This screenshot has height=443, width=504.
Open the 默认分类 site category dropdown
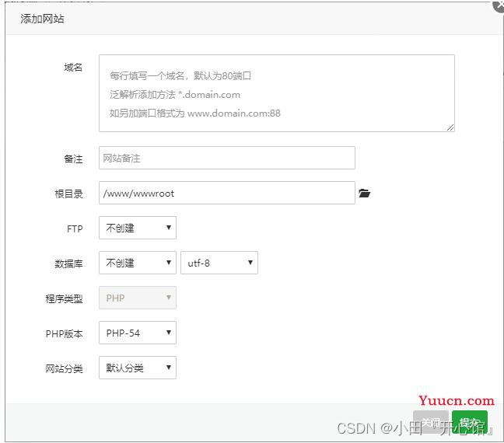pos(138,368)
